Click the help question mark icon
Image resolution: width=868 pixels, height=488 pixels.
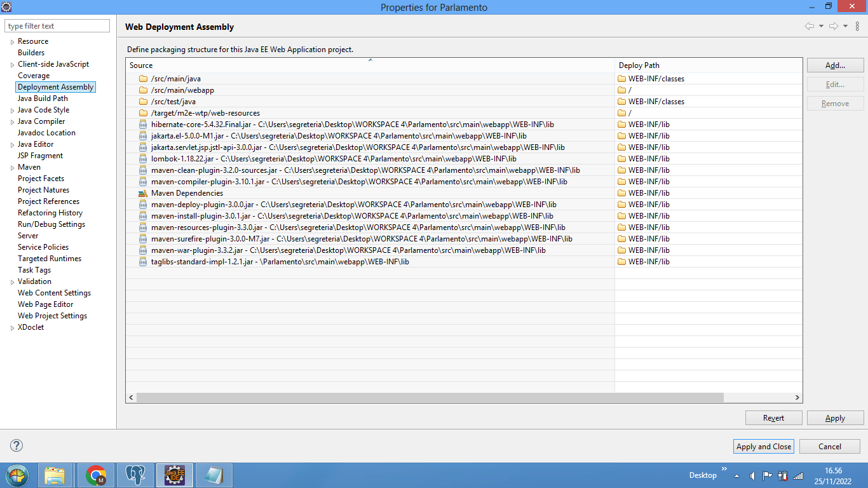pyautogui.click(x=17, y=446)
